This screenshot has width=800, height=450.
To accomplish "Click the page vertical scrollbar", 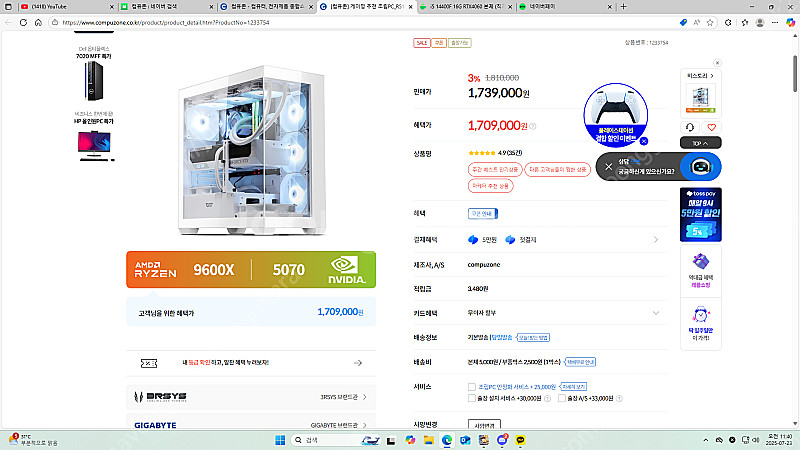I will (x=795, y=73).
